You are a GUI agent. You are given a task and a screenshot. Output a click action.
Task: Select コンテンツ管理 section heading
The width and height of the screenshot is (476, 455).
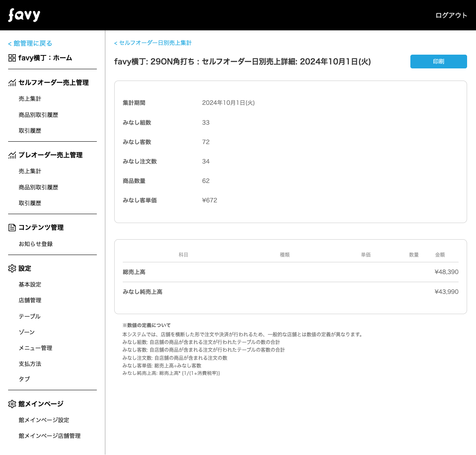(41, 227)
